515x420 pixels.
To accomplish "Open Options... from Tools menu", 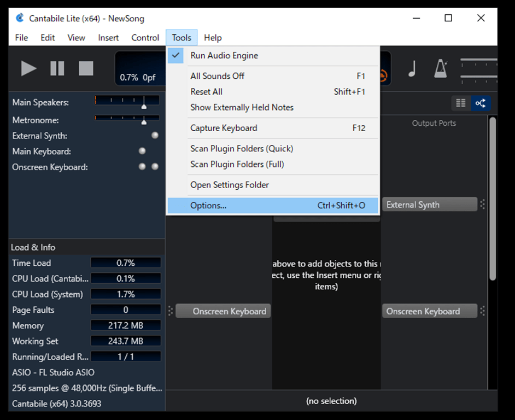I will (273, 206).
